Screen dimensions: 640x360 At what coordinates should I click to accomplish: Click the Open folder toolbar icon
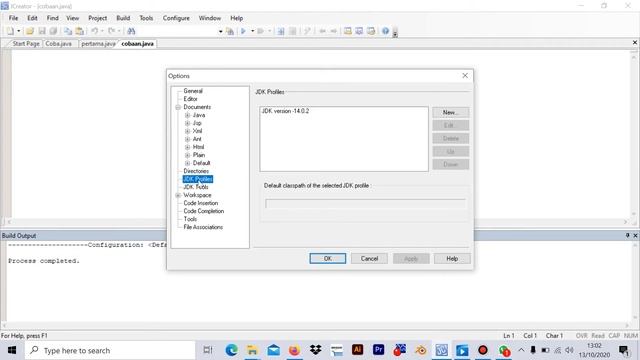click(30, 31)
